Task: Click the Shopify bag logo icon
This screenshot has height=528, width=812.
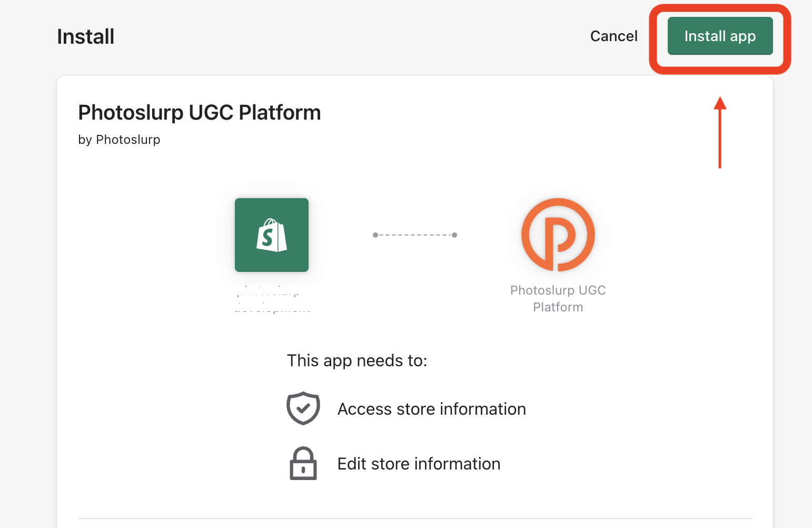Action: click(272, 235)
